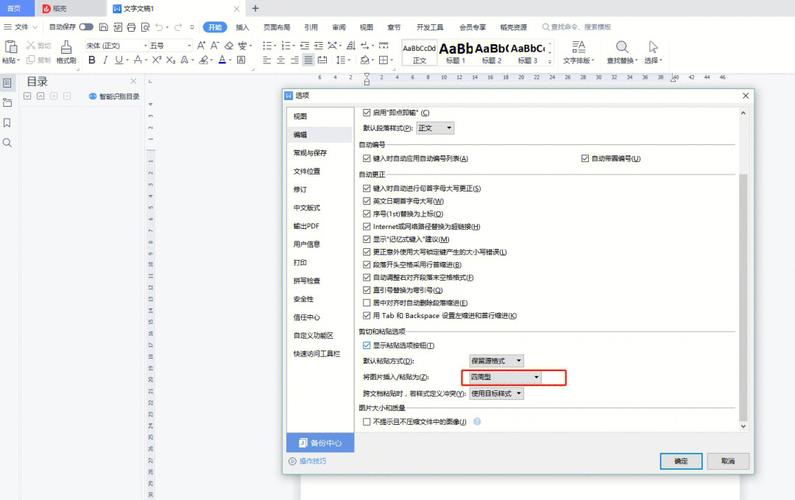
Task: Click the Print Preview icon
Action: pos(146,27)
